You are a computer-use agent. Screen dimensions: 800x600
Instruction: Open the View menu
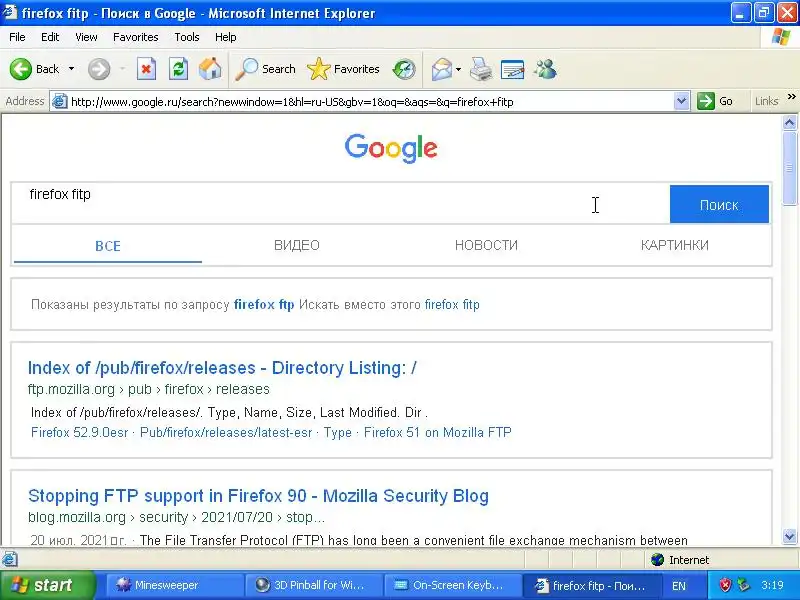click(x=86, y=37)
